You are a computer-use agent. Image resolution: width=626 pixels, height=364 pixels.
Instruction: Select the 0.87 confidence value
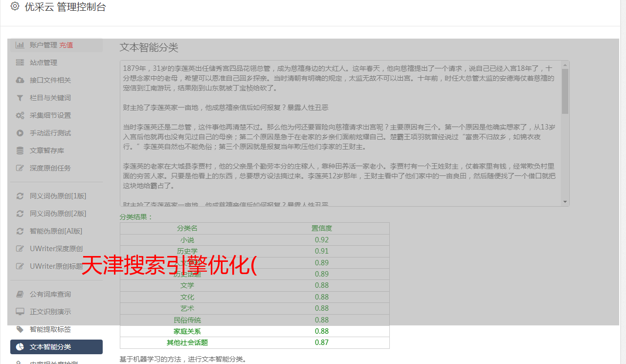click(322, 343)
